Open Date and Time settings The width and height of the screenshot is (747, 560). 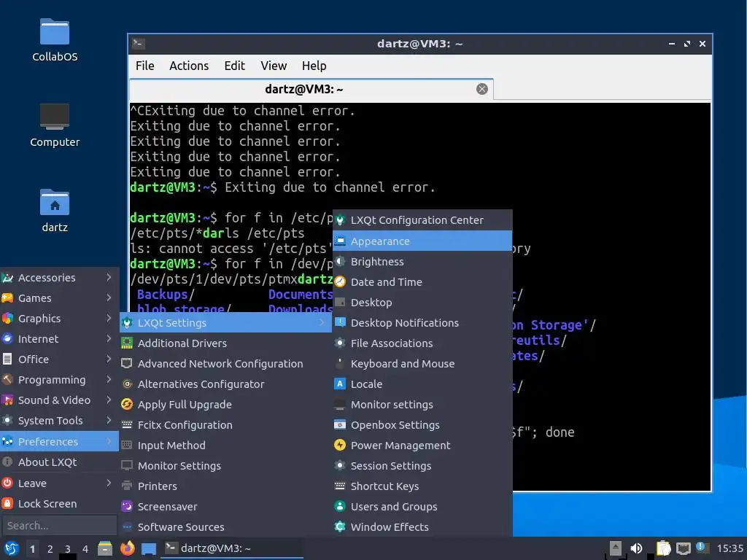coord(422,282)
